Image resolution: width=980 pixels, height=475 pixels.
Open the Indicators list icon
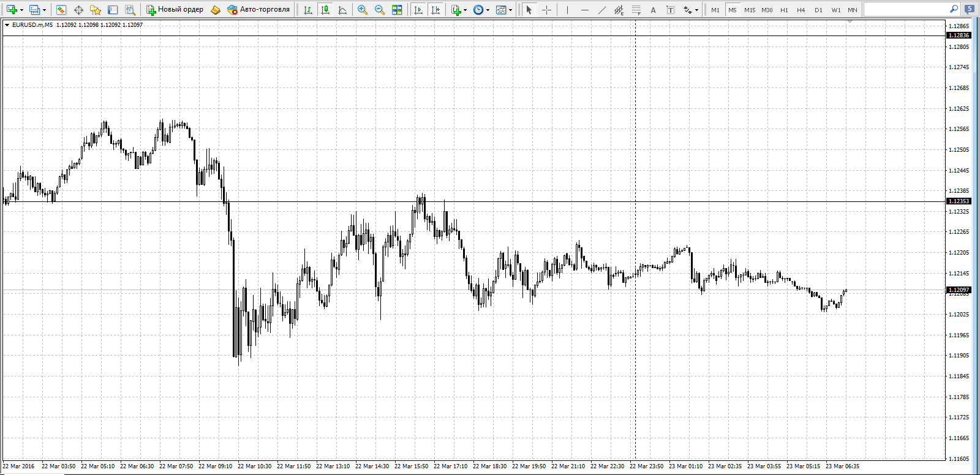(x=456, y=10)
